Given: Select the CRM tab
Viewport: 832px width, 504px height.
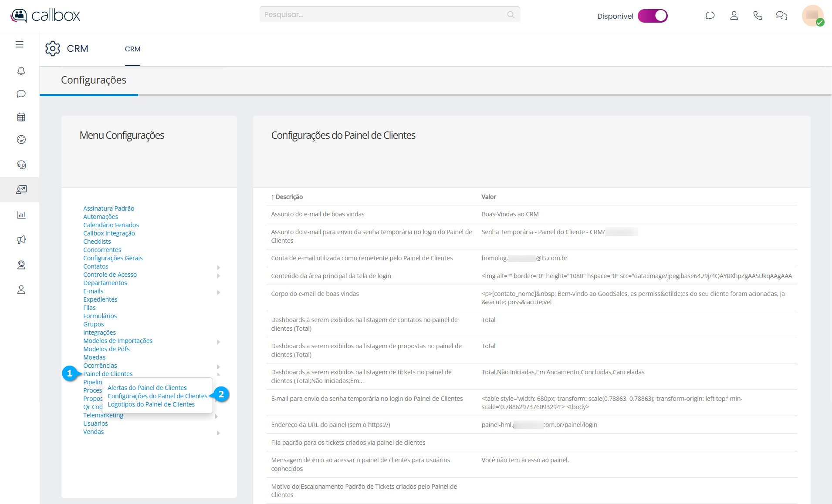Looking at the screenshot, I should tap(132, 49).
